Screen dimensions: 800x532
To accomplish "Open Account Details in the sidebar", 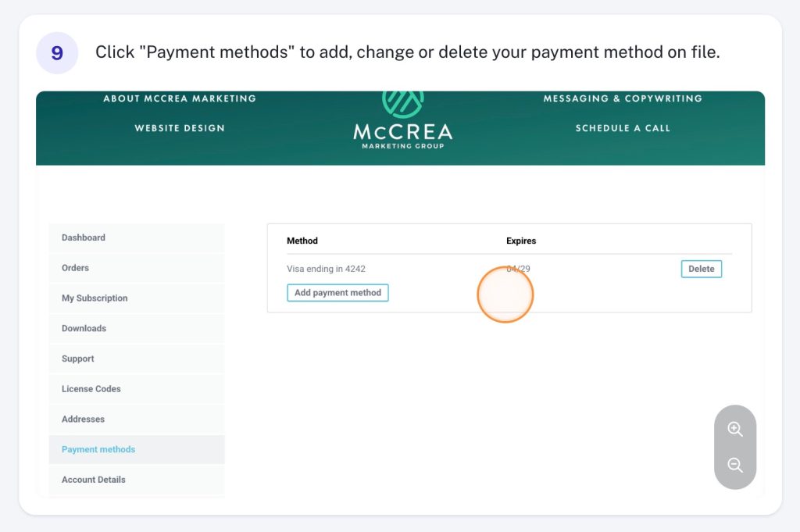I will (x=137, y=480).
